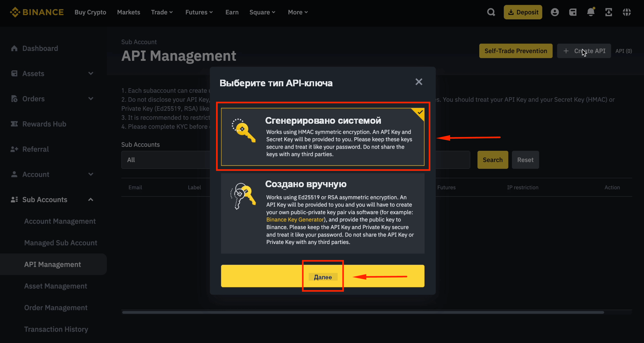Viewport: 644px width, 343px height.
Task: Open Earn in top navigation
Action: point(232,12)
